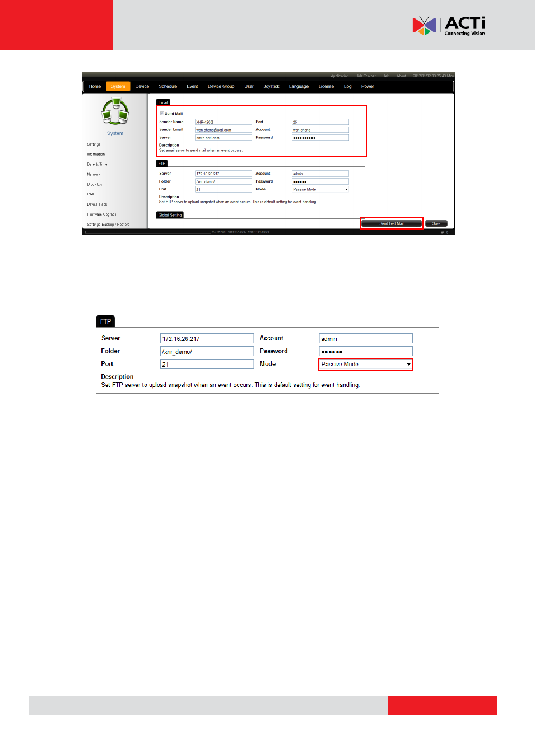Screen dimensions: 535x756
Task: Click Hide Toolbar in the top bar
Action: 365,76
